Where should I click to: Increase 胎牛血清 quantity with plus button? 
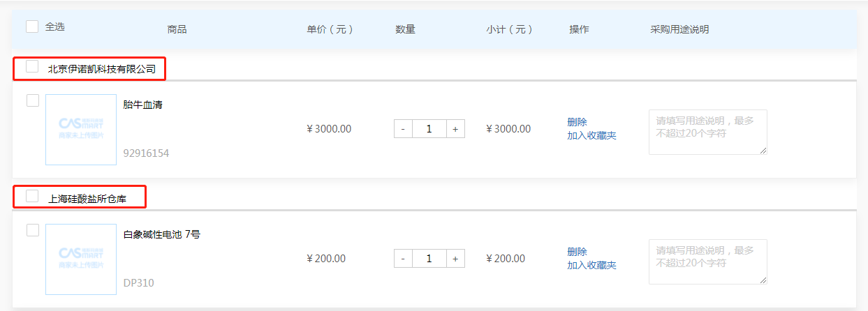pyautogui.click(x=455, y=129)
